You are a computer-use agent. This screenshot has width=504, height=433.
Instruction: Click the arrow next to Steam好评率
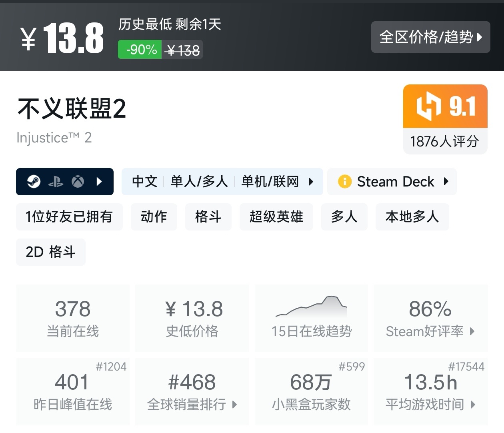[x=473, y=331]
